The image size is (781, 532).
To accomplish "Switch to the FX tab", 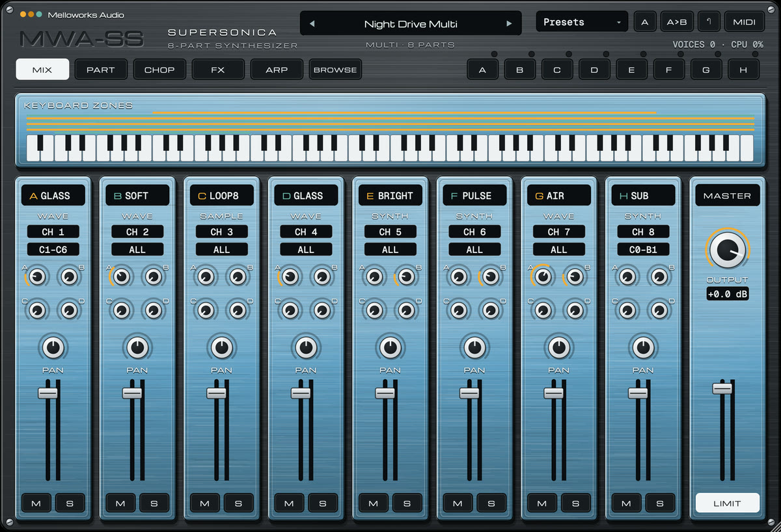I will (218, 70).
